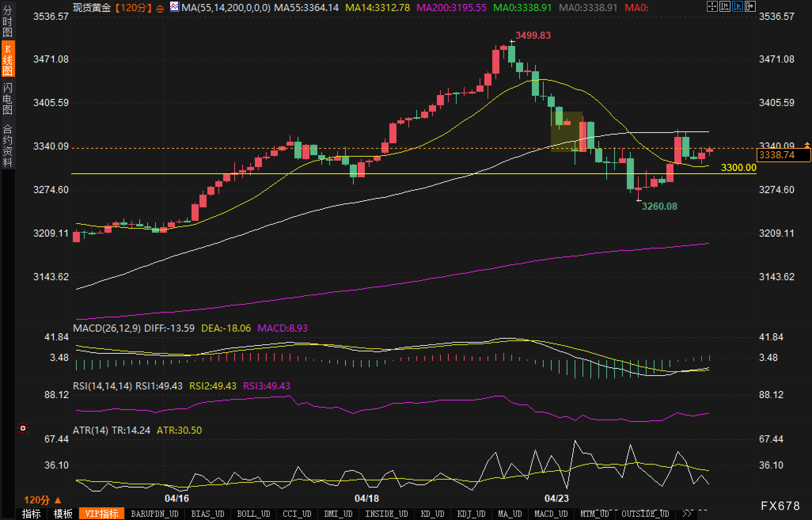Open the 指标 indicator menu

pyautogui.click(x=31, y=514)
